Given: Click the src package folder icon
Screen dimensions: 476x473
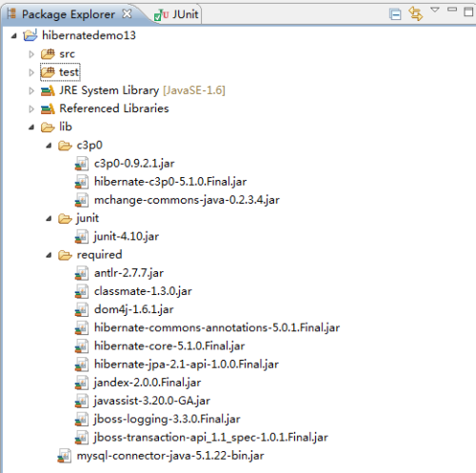Looking at the screenshot, I should (x=48, y=54).
